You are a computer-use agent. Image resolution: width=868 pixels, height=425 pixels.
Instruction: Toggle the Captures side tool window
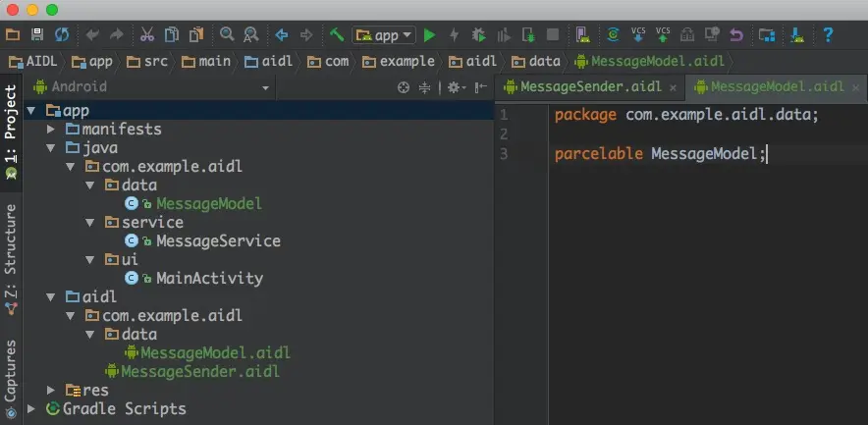tap(11, 379)
